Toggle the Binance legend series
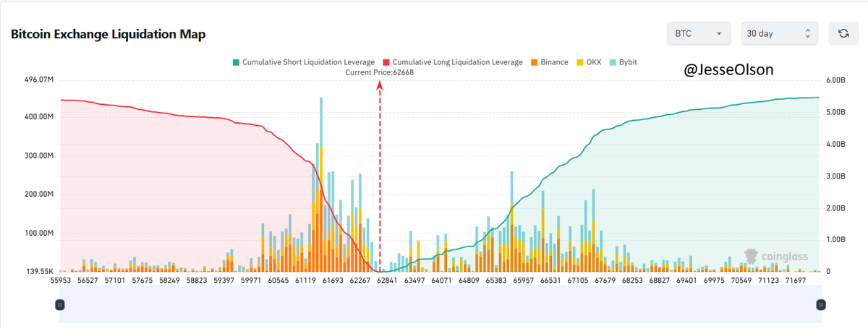868x329 pixels. [549, 62]
